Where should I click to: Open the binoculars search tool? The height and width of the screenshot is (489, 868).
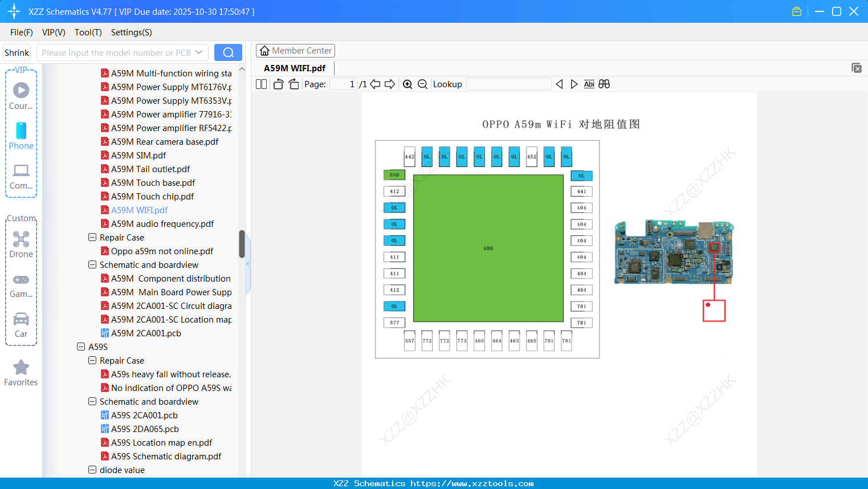pos(604,84)
